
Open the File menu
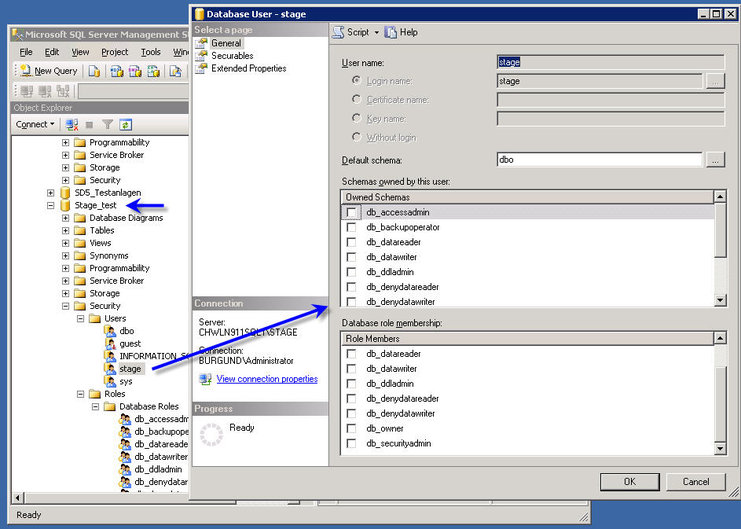pos(26,52)
